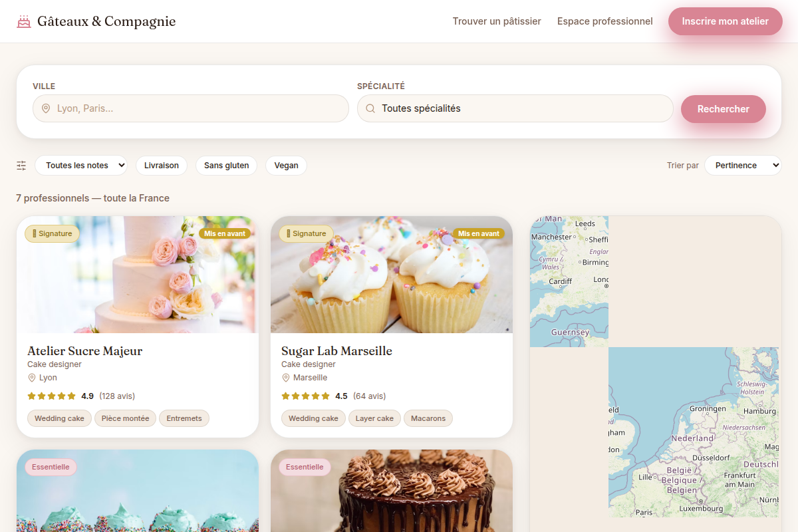Open the Toutes spécialités combo box
Screen dimensions: 798x532
pyautogui.click(x=515, y=108)
